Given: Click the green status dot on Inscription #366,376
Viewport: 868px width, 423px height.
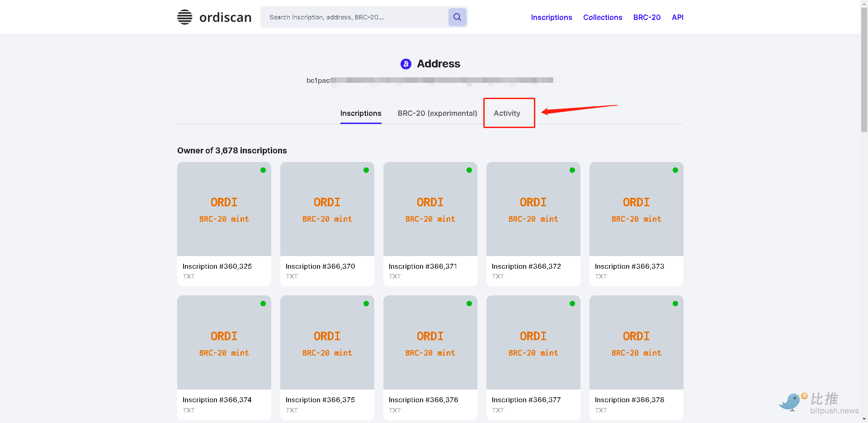Looking at the screenshot, I should point(469,304).
